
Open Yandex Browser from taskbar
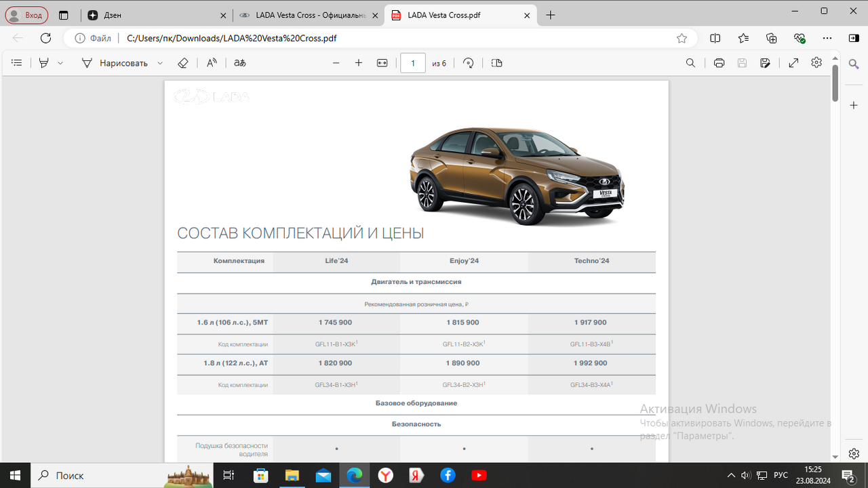tap(385, 476)
